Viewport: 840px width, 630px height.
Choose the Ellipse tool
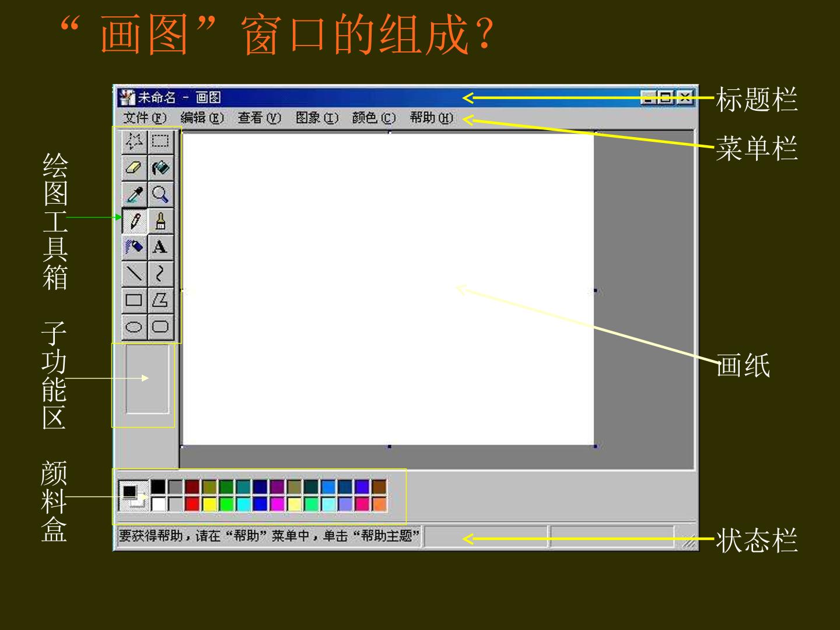[134, 327]
